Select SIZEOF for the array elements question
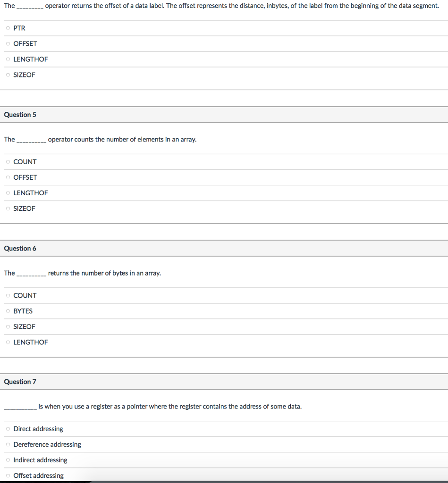The height and width of the screenshot is (483, 448). pos(8,208)
